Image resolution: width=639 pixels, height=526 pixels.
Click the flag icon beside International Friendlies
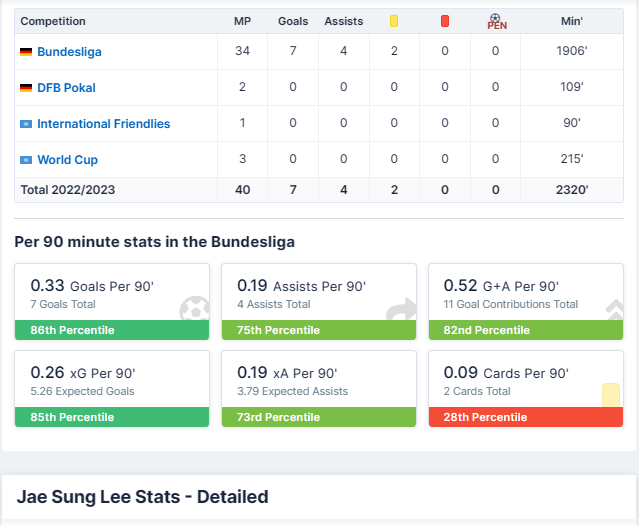point(26,124)
